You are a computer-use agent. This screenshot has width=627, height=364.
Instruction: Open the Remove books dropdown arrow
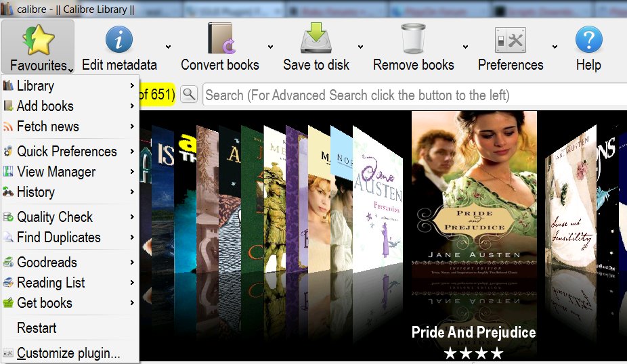point(465,47)
